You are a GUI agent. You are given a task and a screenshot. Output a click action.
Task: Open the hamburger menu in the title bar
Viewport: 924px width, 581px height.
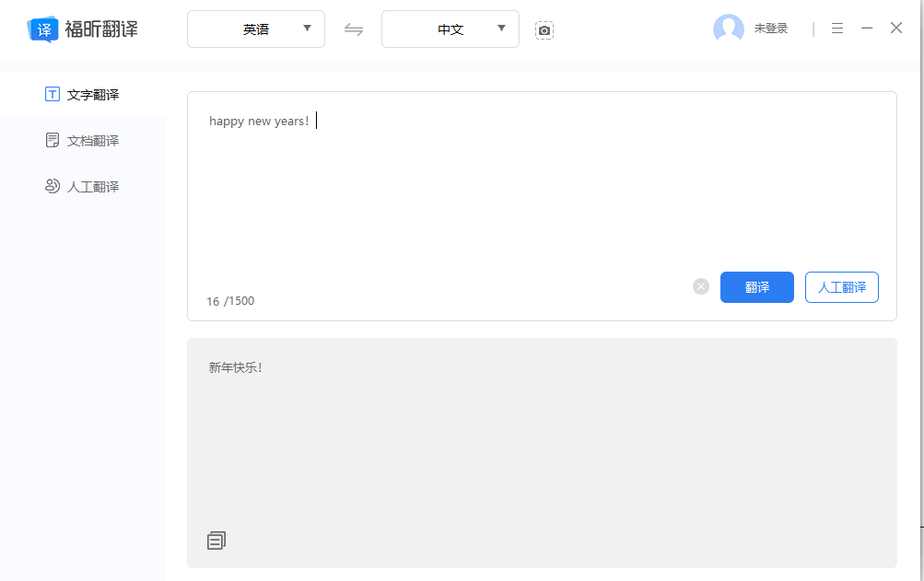pyautogui.click(x=836, y=29)
